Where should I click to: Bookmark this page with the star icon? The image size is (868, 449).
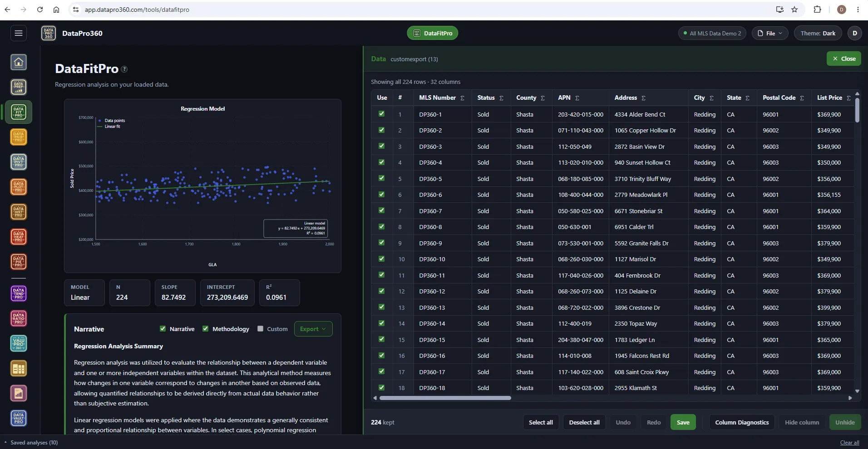(794, 10)
